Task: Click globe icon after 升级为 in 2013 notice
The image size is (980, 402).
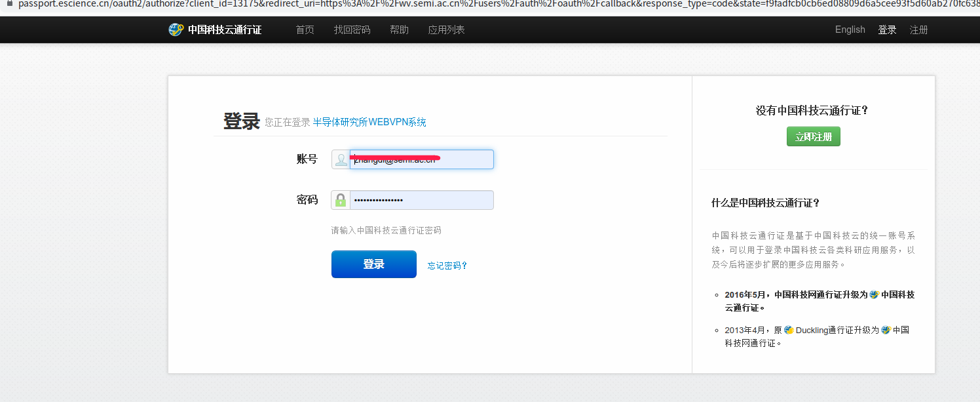Action: point(886,331)
